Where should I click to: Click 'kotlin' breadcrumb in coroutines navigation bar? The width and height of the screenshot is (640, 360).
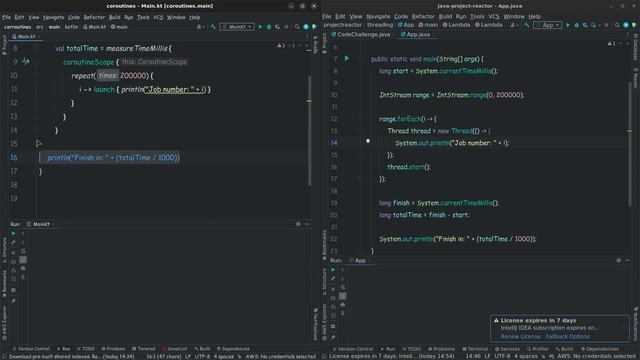pyautogui.click(x=71, y=27)
